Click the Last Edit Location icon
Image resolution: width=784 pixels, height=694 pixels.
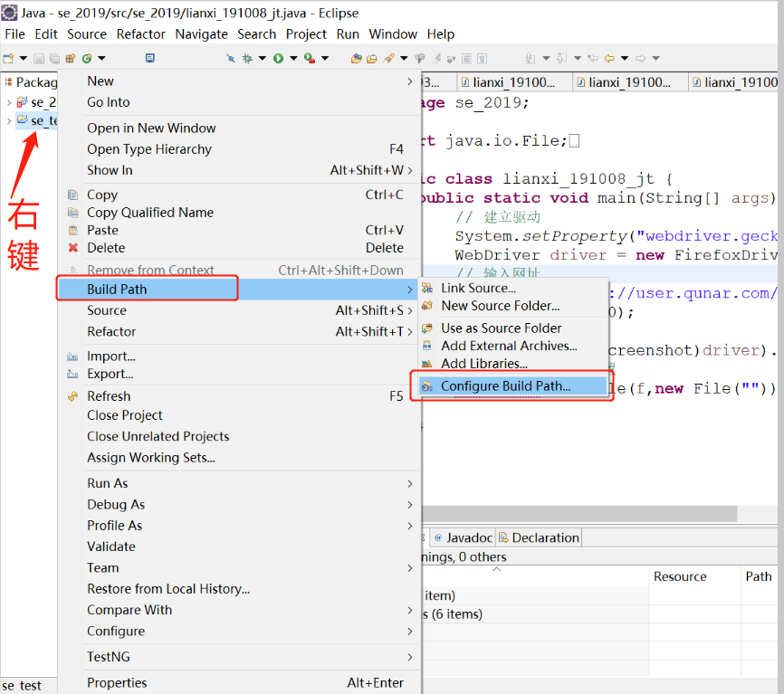click(x=593, y=59)
